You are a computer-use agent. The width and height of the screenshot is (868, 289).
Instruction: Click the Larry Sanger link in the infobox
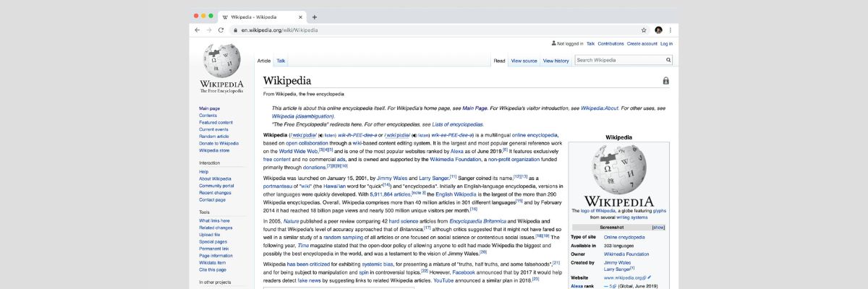[617, 268]
